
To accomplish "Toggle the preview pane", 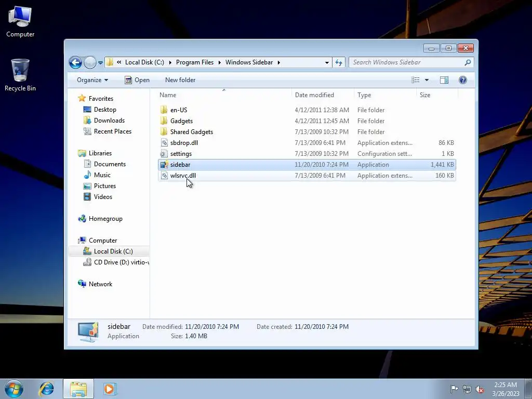I will tap(444, 80).
